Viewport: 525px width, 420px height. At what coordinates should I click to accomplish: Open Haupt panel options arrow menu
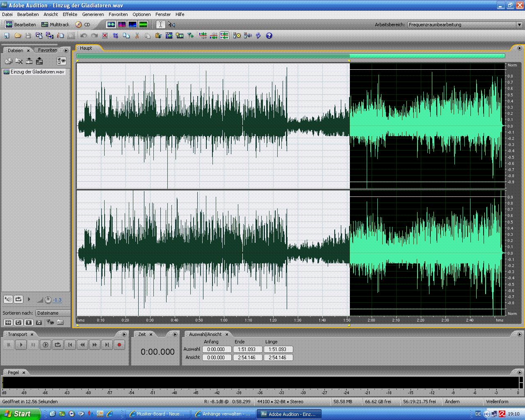(x=519, y=48)
